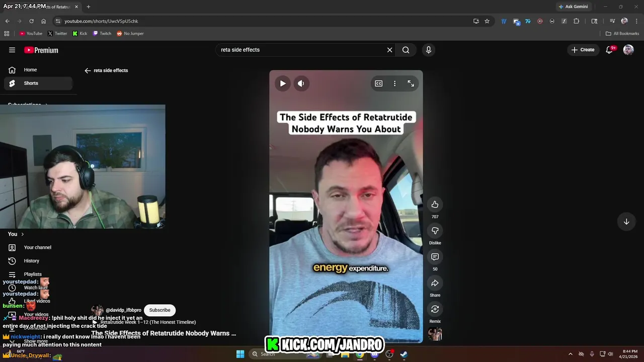Show hidden system tray icons
This screenshot has width=644, height=362.
click(570, 354)
